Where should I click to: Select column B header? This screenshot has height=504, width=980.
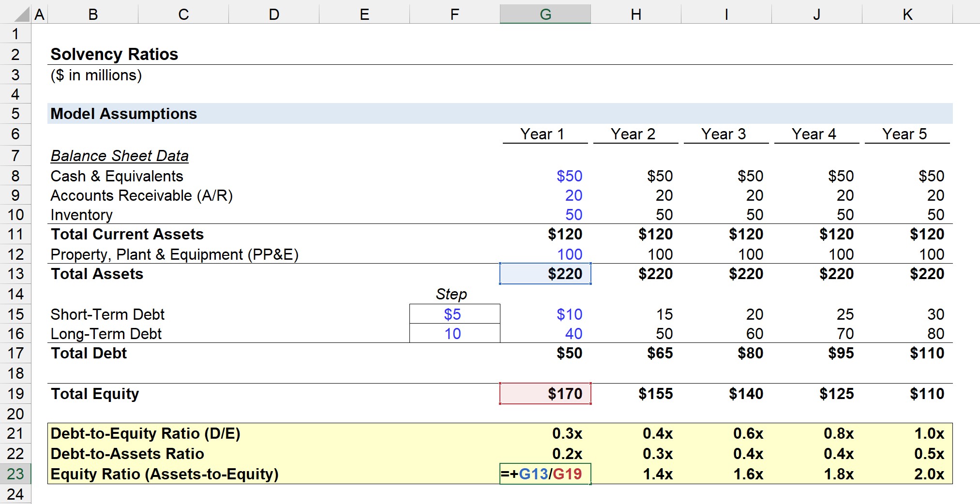[93, 14]
